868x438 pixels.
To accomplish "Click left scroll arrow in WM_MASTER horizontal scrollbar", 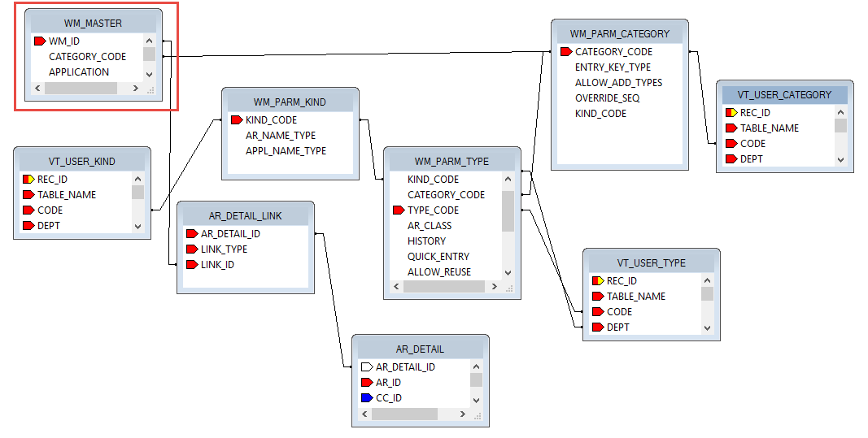I will tap(37, 88).
